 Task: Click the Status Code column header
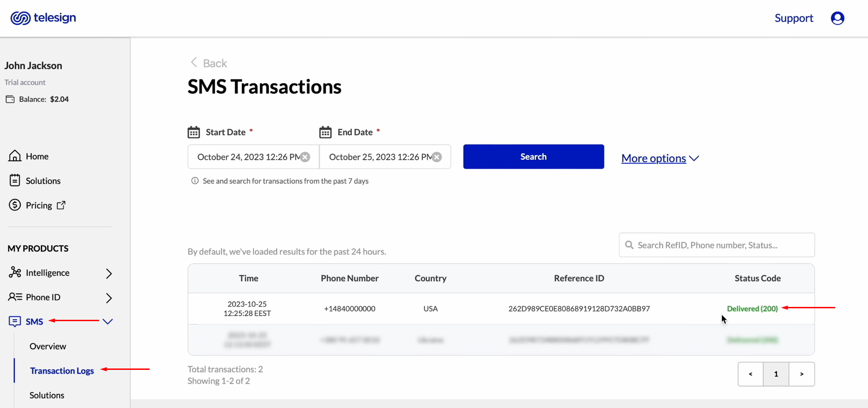tap(758, 278)
